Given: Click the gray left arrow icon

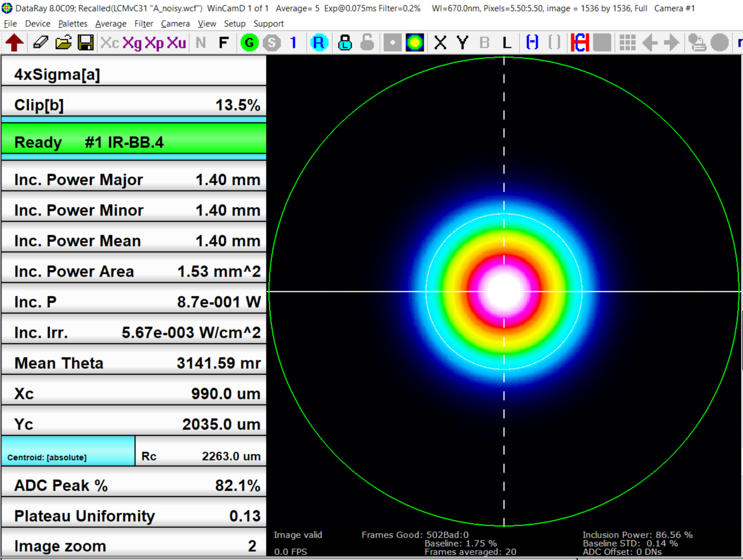Looking at the screenshot, I should point(650,43).
